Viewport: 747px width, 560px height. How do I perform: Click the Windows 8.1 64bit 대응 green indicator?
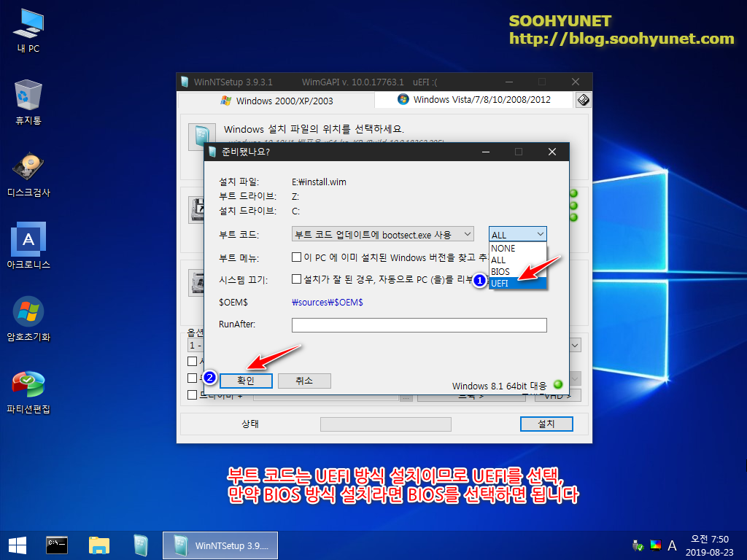[x=558, y=384]
